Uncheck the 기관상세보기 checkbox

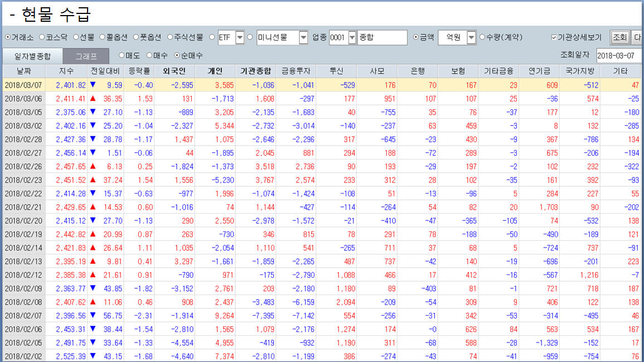pyautogui.click(x=554, y=37)
